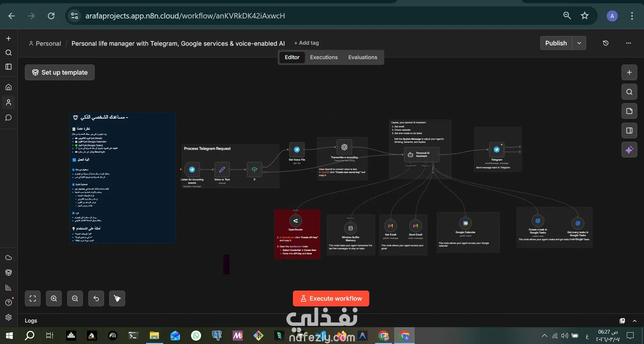This screenshot has height=344, width=644.
Task: Click the Publish button
Action: (x=556, y=43)
